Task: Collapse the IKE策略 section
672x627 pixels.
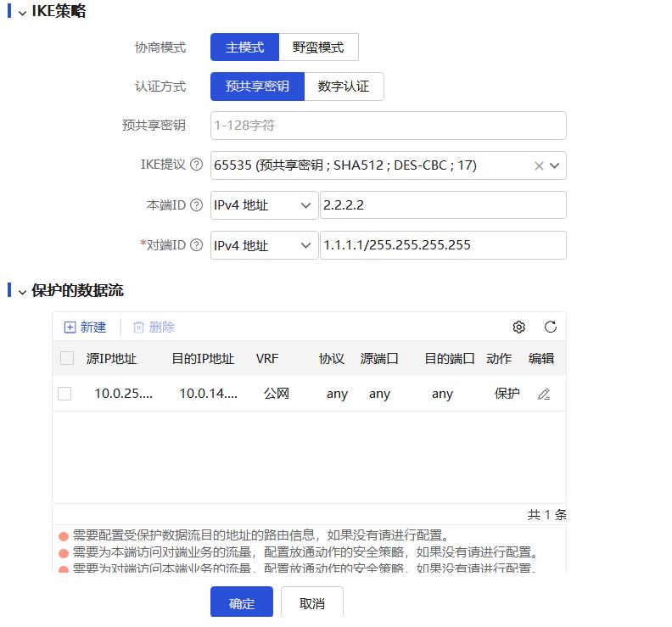Action: coord(23,13)
